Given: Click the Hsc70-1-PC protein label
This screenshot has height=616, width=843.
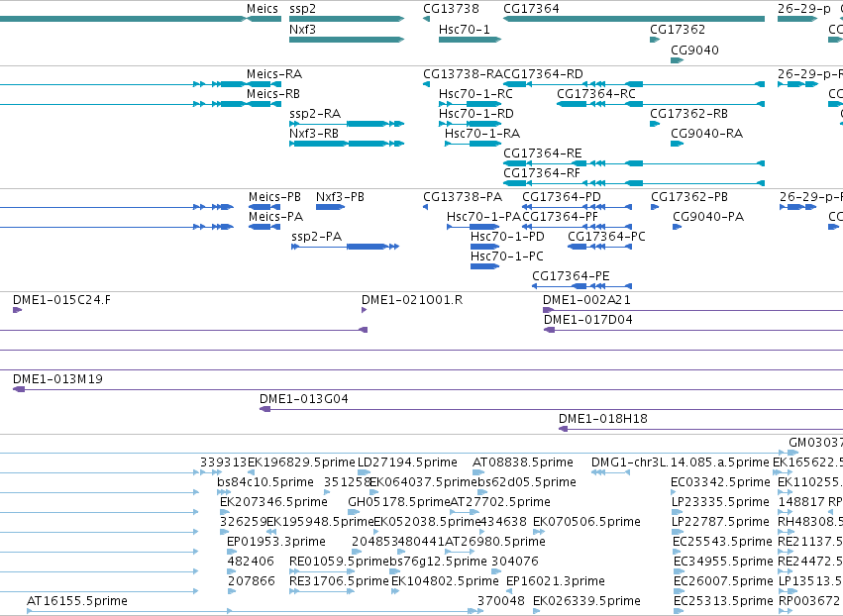Looking at the screenshot, I should coord(507,257).
